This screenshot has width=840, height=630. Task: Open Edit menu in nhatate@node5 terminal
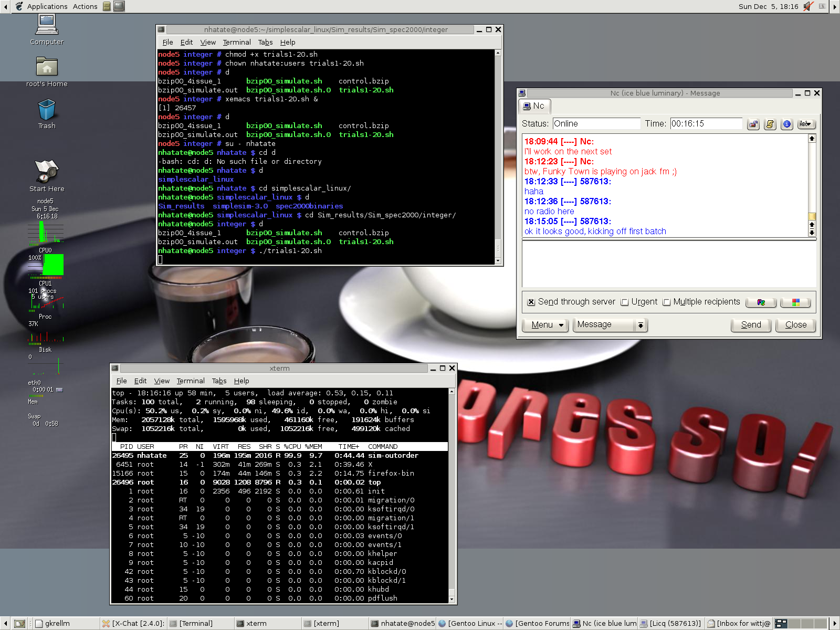186,42
